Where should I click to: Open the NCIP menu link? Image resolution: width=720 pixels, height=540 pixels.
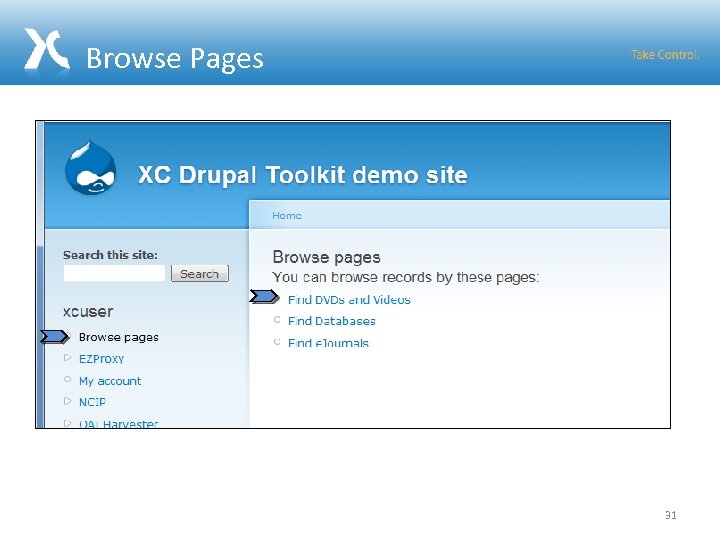[x=92, y=402]
